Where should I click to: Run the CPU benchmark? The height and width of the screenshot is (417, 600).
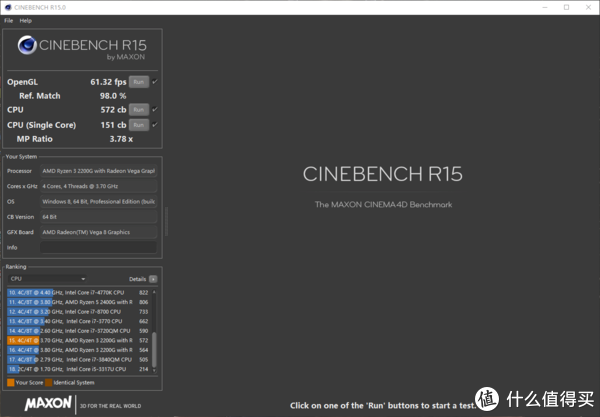coord(139,110)
